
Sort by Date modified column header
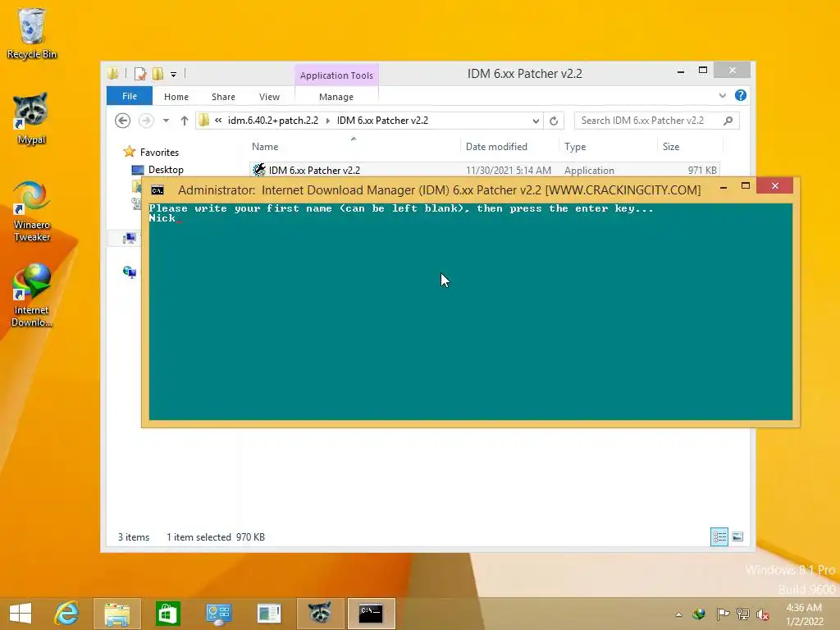point(496,147)
